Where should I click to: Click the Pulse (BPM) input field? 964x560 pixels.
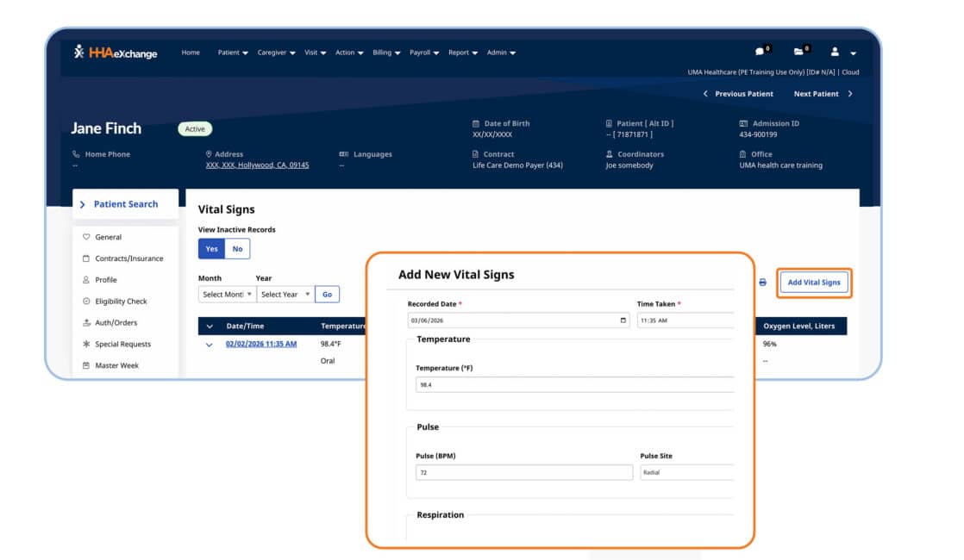523,472
